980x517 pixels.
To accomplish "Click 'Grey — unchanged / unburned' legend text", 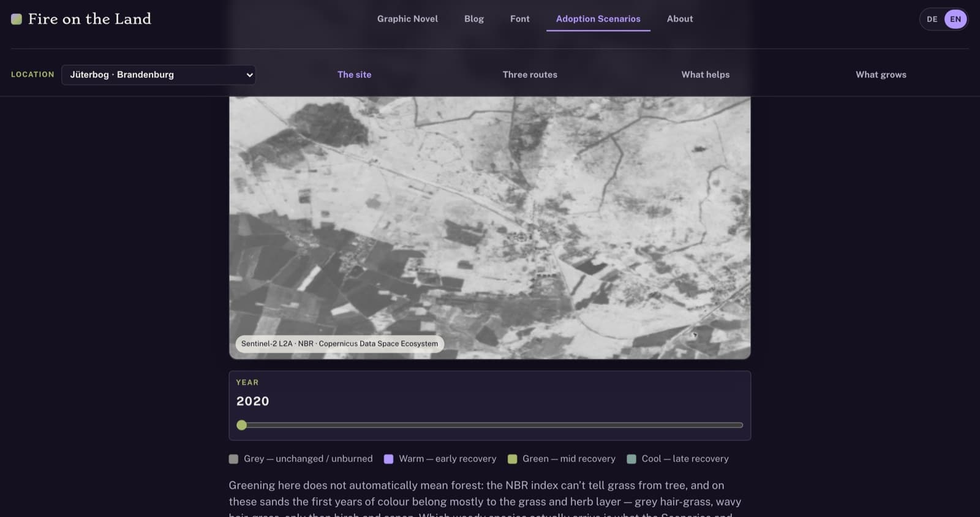I will coord(308,459).
